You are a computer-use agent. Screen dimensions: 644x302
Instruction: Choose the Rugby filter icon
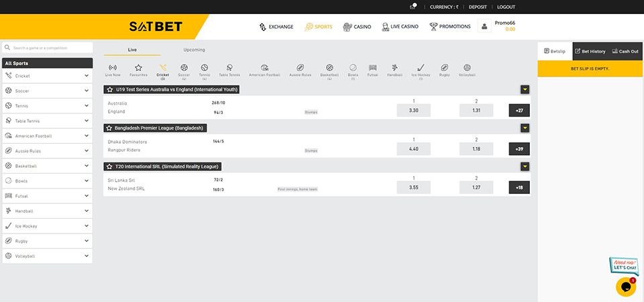point(444,68)
